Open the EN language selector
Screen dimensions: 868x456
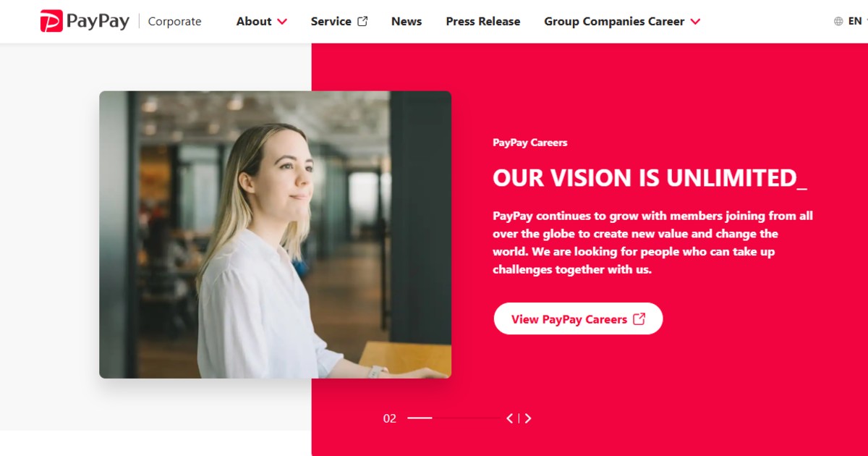coord(855,21)
